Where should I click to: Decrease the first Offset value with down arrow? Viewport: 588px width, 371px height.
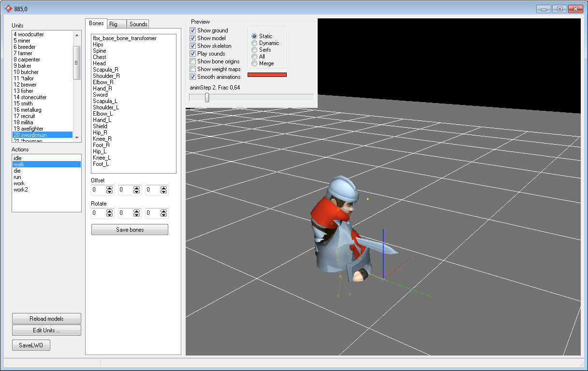coord(110,192)
